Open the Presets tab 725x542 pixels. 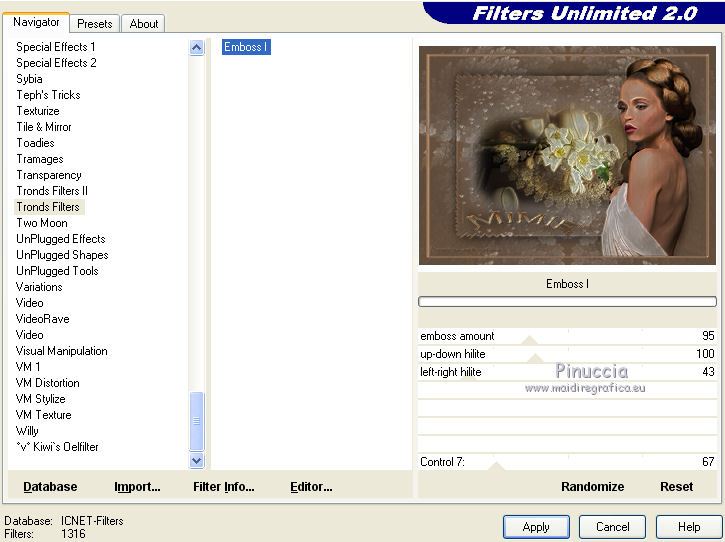click(95, 24)
